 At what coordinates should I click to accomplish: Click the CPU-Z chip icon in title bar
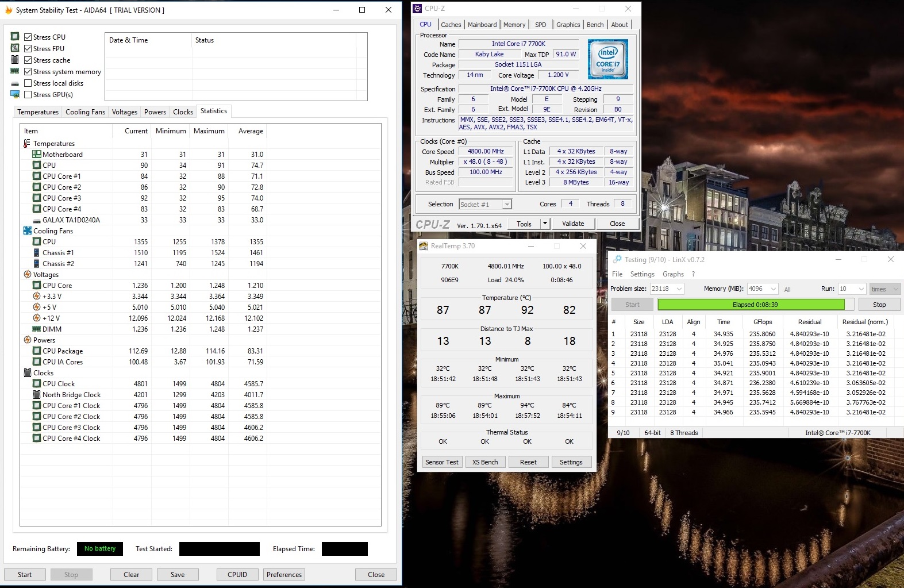[x=418, y=9]
